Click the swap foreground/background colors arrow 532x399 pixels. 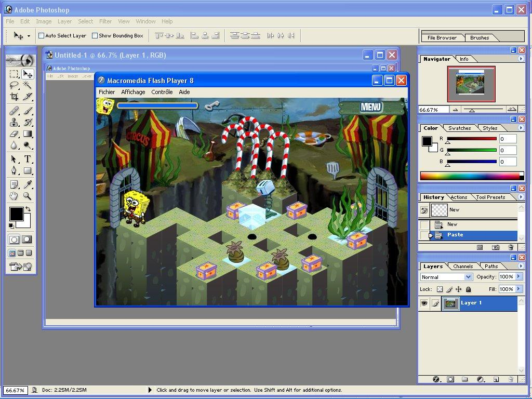click(28, 209)
